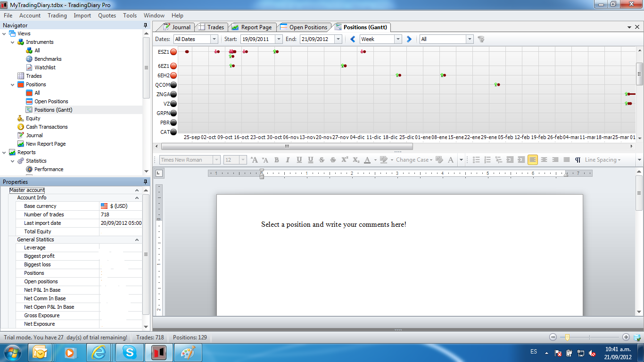This screenshot has width=644, height=362.
Task: Toggle the left-align paragraph button
Action: (x=533, y=160)
